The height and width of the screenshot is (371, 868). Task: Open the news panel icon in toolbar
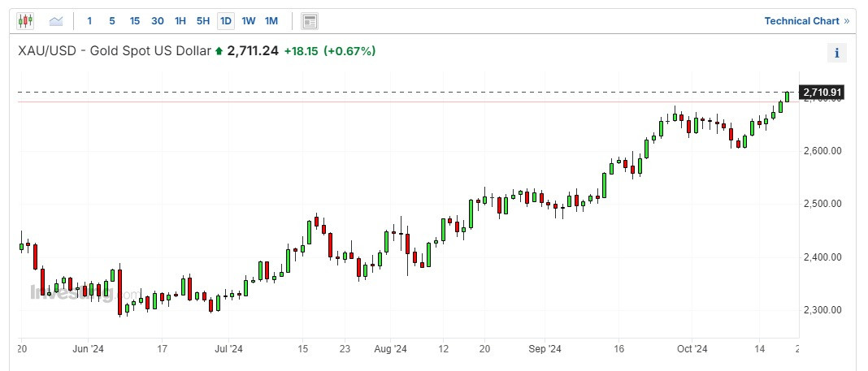(310, 22)
